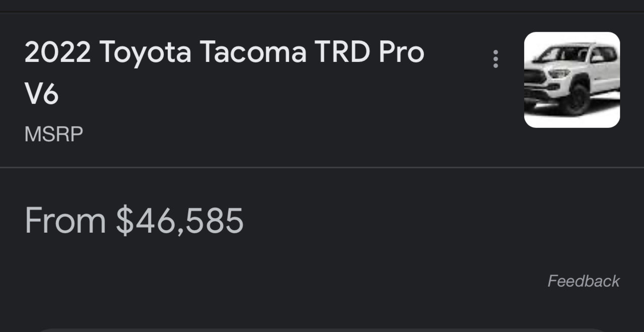Click the word Toyota in the title
The width and height of the screenshot is (644, 332).
[x=145, y=52]
